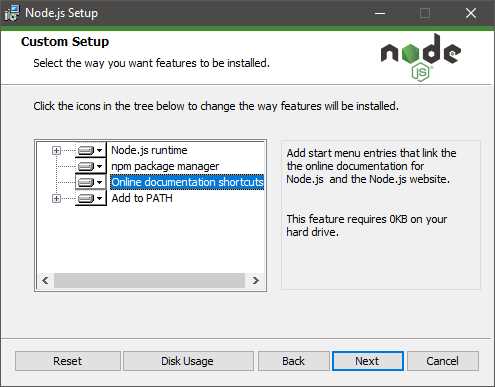Viewport: 495px width, 387px height.
Task: Open Add to PATH install option icon
Action: [90, 198]
